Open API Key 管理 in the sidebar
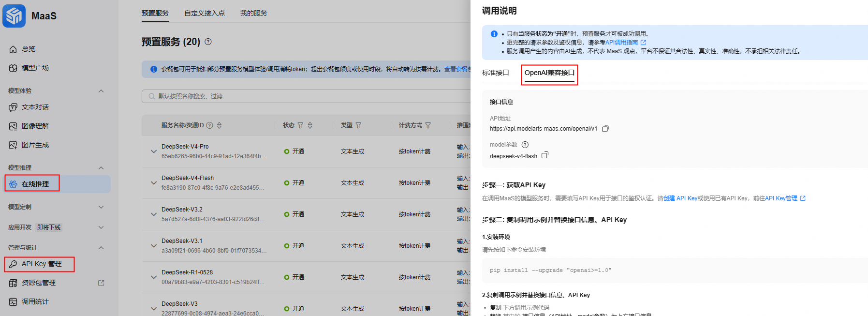This screenshot has height=316, width=868. (x=42, y=264)
